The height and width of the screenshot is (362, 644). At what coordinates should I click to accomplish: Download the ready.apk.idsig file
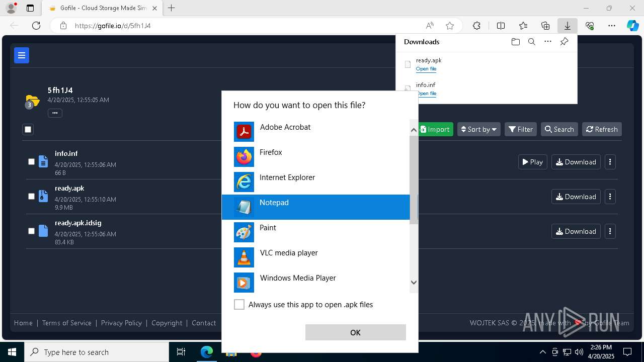(x=576, y=231)
